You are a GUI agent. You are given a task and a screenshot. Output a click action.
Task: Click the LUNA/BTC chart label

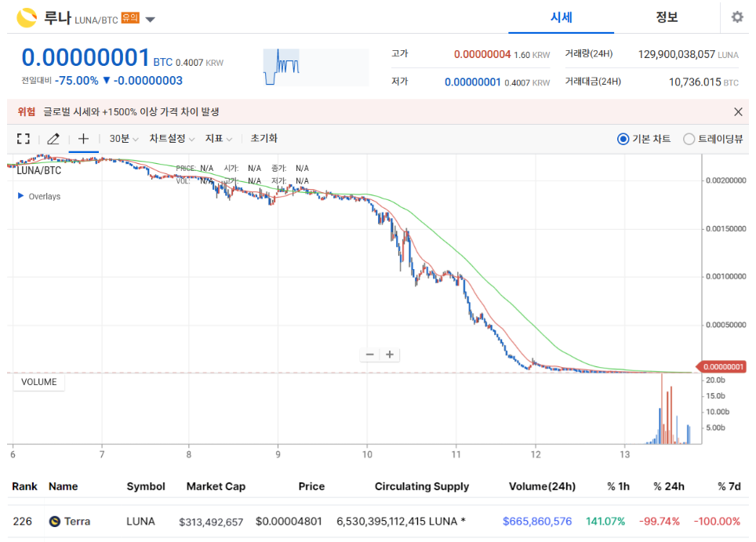(x=38, y=170)
